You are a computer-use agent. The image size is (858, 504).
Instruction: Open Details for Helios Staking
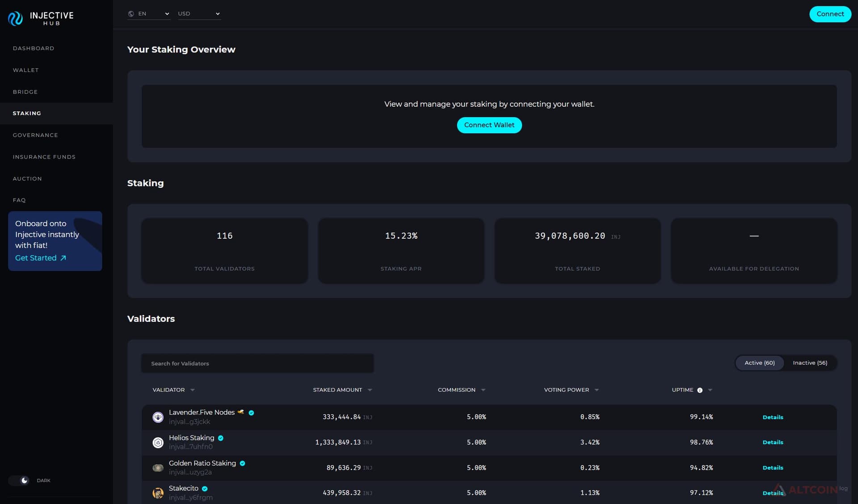click(x=773, y=442)
